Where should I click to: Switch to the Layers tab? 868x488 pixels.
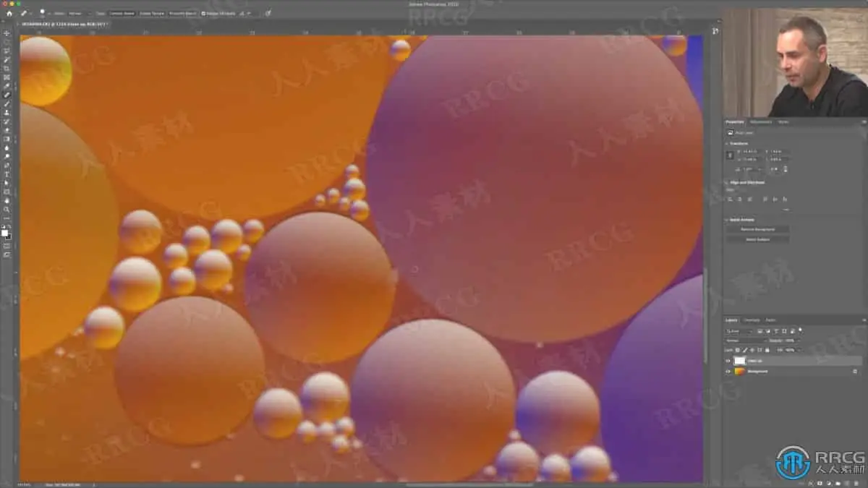tap(731, 320)
